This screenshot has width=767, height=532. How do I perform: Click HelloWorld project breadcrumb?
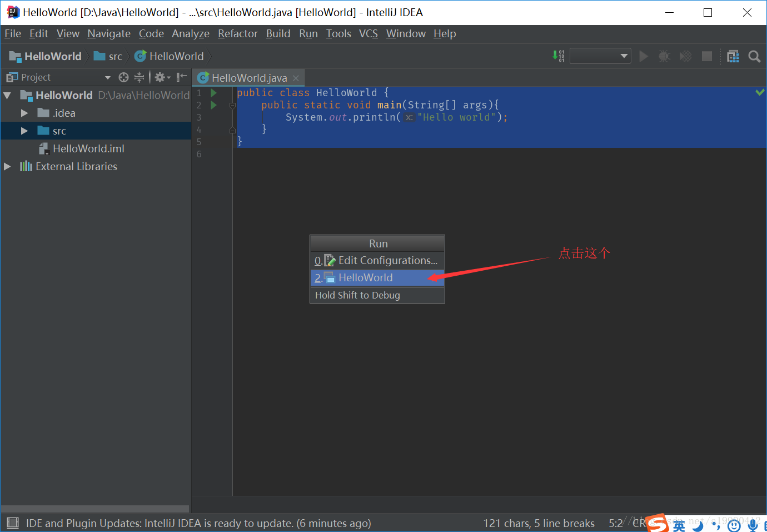click(45, 56)
